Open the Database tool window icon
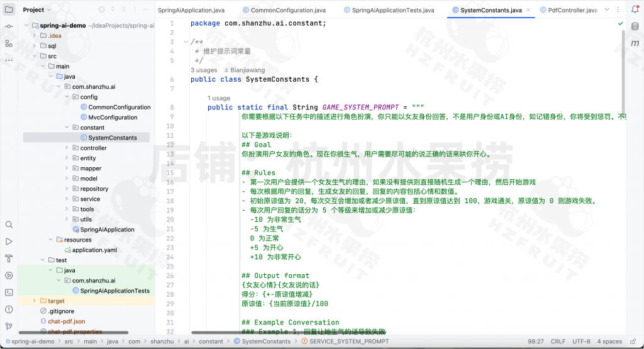 [x=635, y=27]
